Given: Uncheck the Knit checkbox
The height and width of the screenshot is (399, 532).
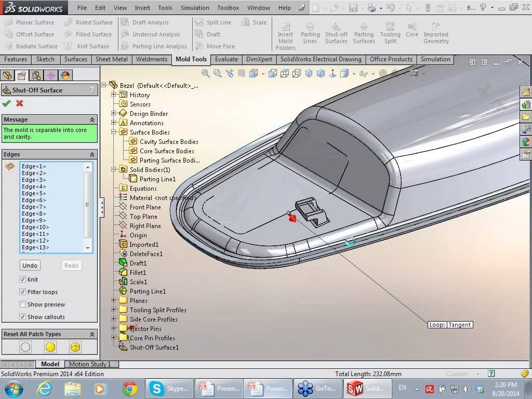Looking at the screenshot, I should 23,280.
